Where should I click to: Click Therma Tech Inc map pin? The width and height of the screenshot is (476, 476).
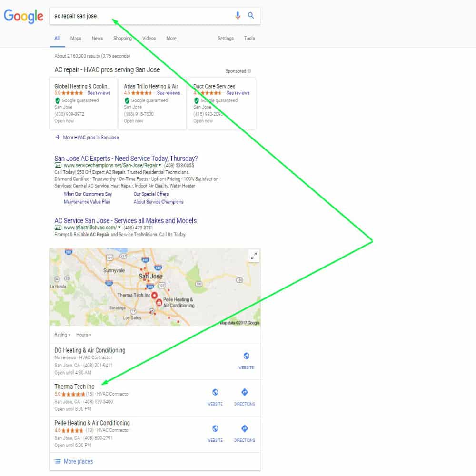pyautogui.click(x=155, y=295)
